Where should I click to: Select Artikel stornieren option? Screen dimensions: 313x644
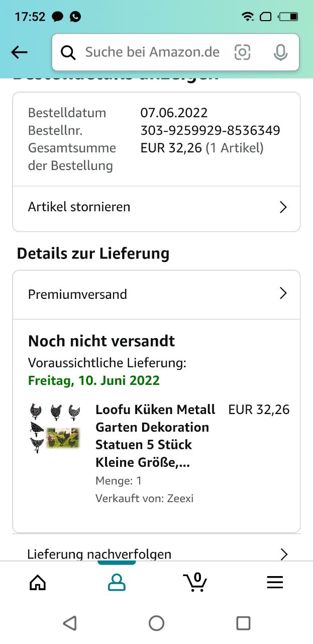click(79, 207)
